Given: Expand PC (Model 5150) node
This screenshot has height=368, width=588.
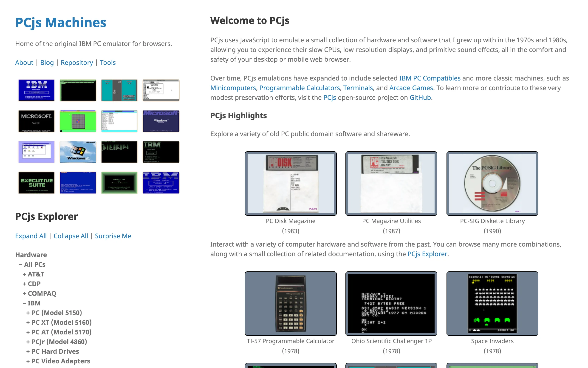Looking at the screenshot, I should pos(54,313).
